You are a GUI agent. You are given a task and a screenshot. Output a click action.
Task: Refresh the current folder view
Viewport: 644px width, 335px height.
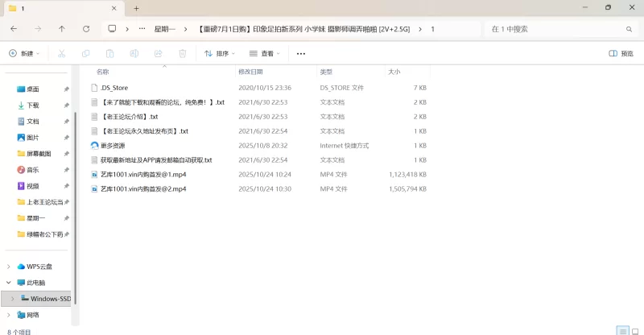point(86,29)
